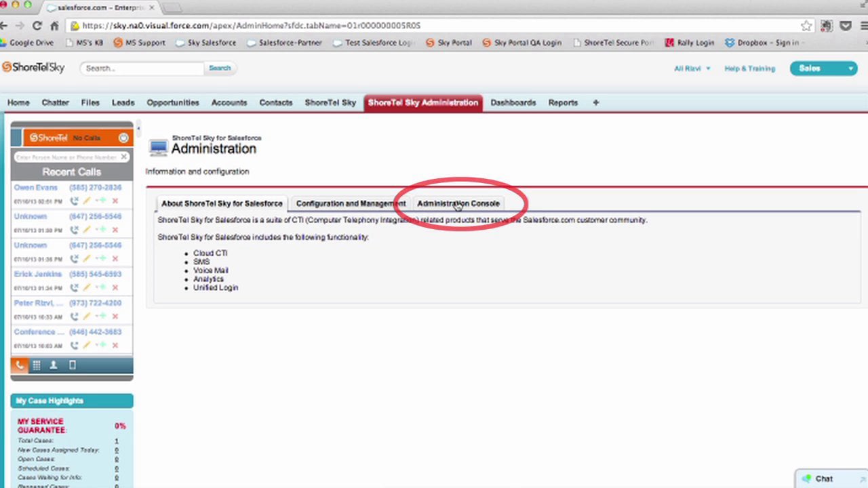Screen dimensions: 868x488
Task: Open the Contacts tab
Action: [276, 103]
